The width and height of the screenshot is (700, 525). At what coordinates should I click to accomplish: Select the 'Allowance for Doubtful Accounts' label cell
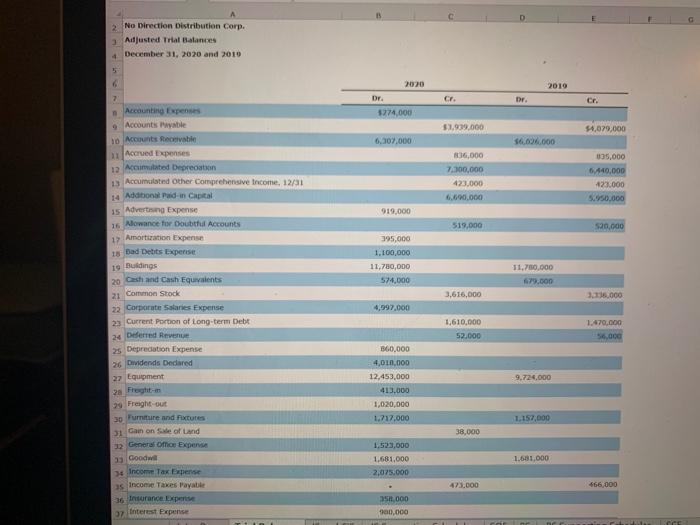point(183,224)
